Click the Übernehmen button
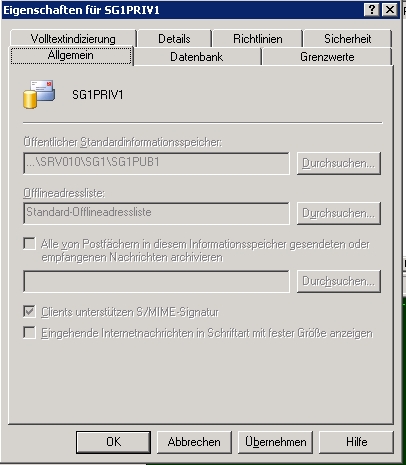This screenshot has height=465, width=406. [x=275, y=442]
